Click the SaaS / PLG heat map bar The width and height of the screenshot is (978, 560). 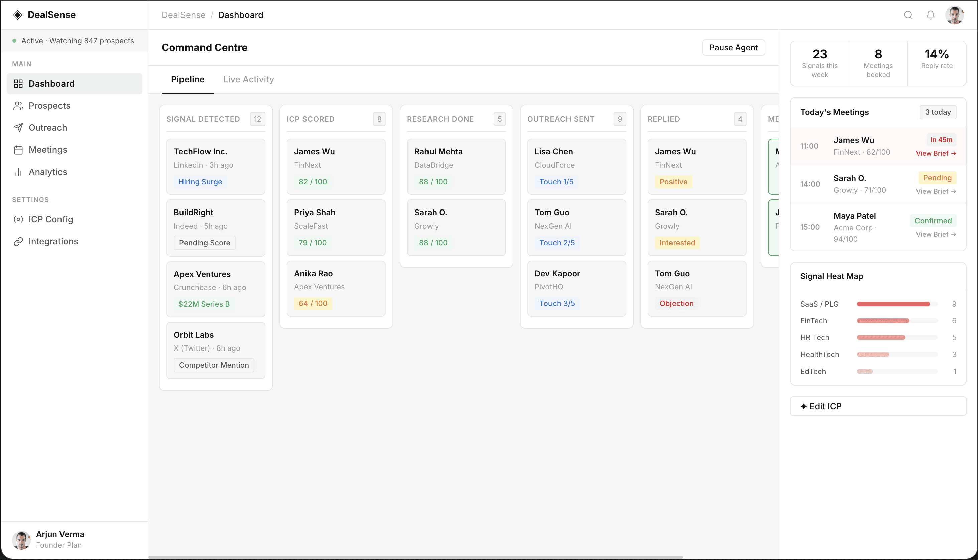pos(893,304)
